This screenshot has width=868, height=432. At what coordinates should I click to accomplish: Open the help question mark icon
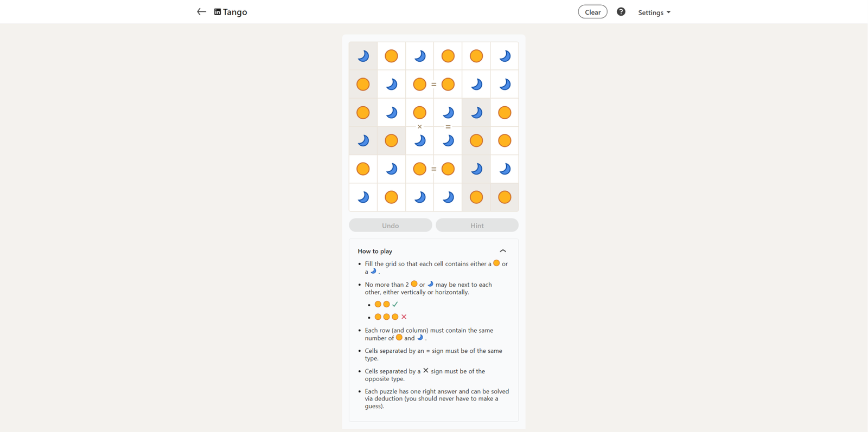621,12
